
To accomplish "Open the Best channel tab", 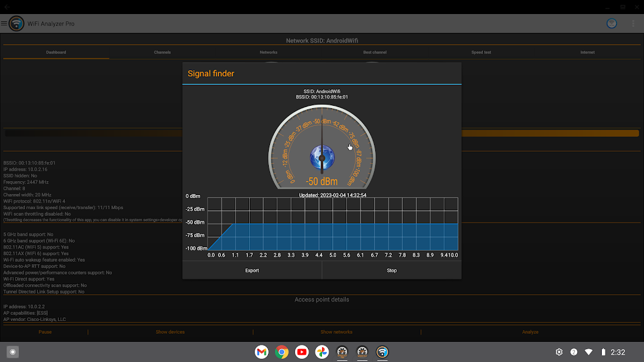I will coord(375,53).
